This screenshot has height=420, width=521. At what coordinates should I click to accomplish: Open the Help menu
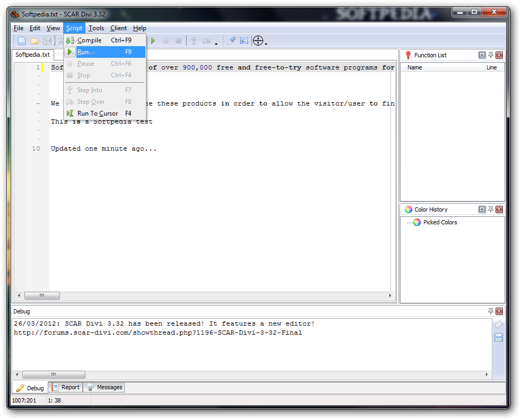coord(140,28)
